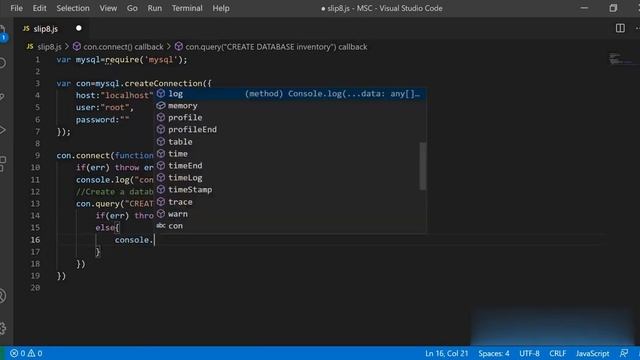
Task: Click the unsaved dot on slip8.js tab
Action: tap(79, 28)
